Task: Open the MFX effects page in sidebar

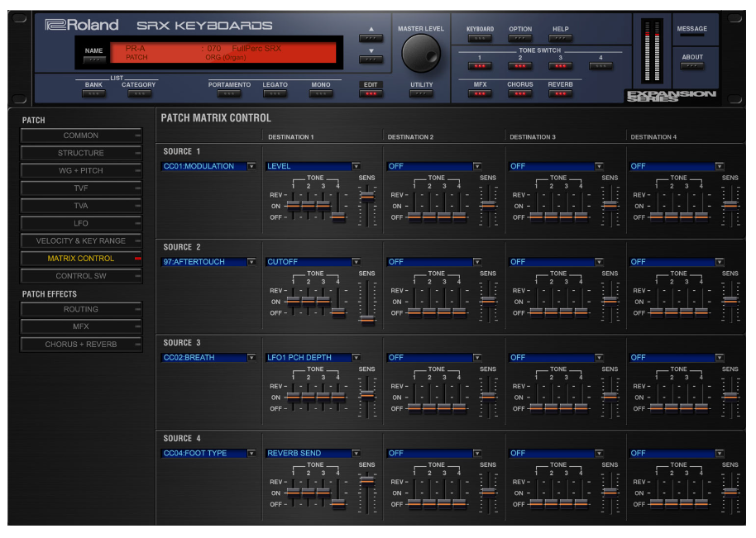Action: [81, 326]
